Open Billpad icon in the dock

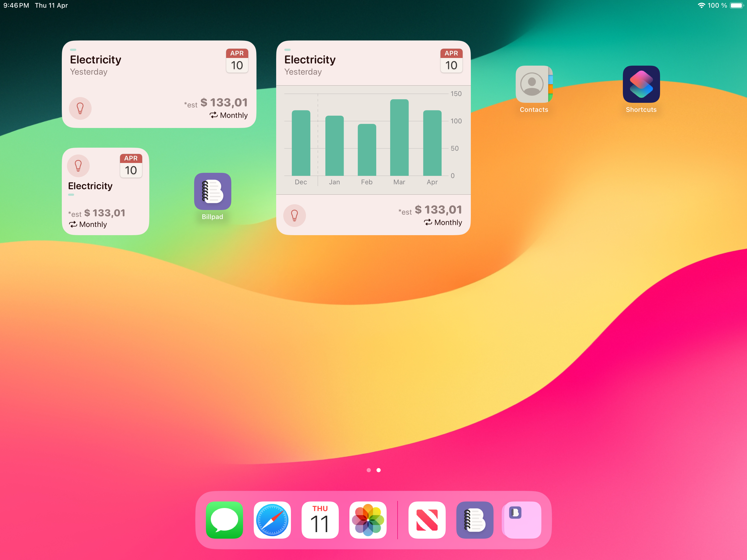(x=474, y=520)
